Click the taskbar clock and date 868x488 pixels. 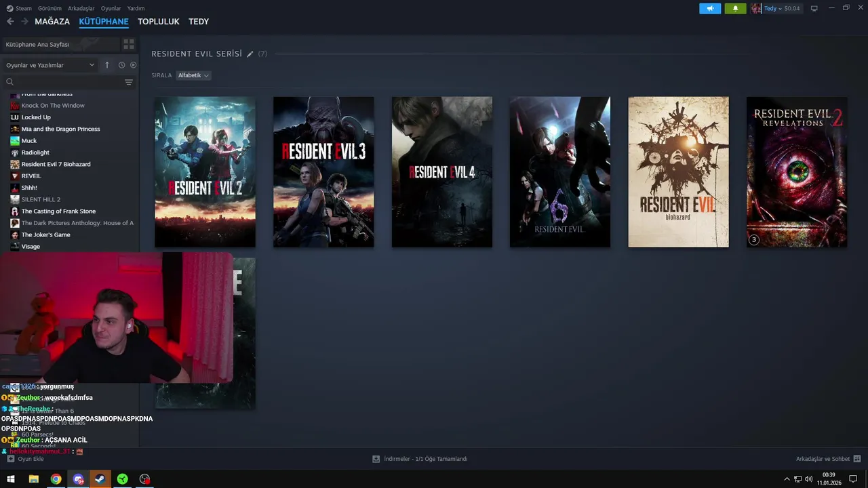pyautogui.click(x=829, y=479)
